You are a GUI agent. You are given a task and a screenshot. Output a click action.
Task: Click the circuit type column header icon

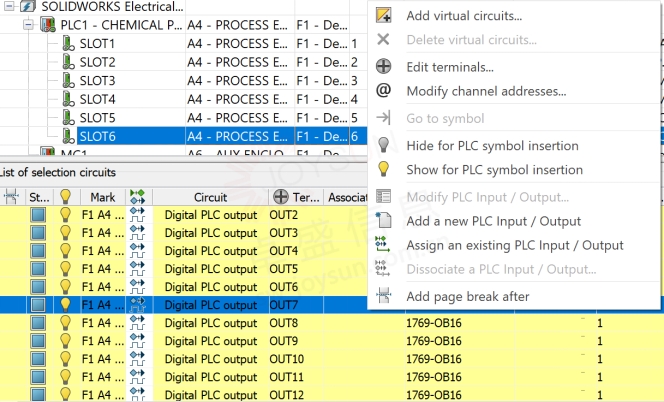(x=138, y=197)
